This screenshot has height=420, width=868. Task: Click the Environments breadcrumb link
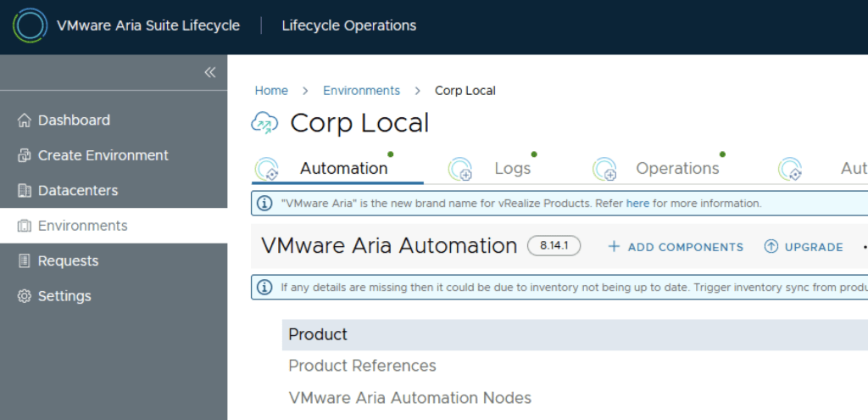click(361, 91)
